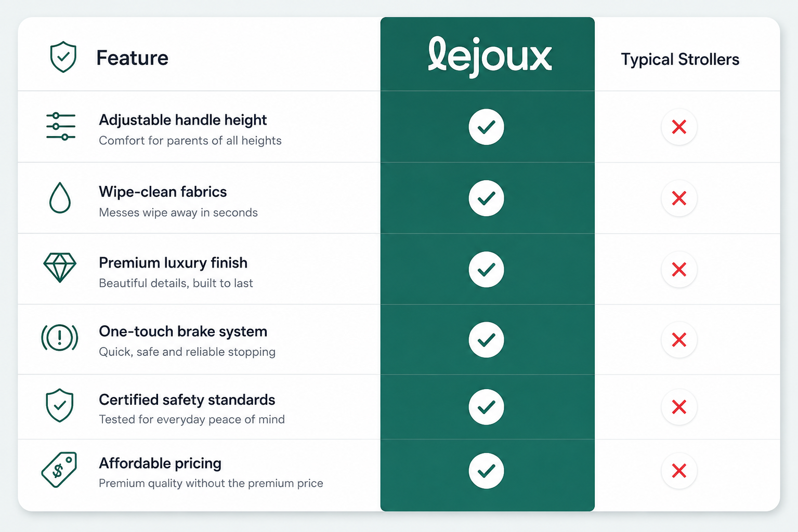This screenshot has width=798, height=532.
Task: Select the Typical Strollers column header
Action: (x=680, y=60)
